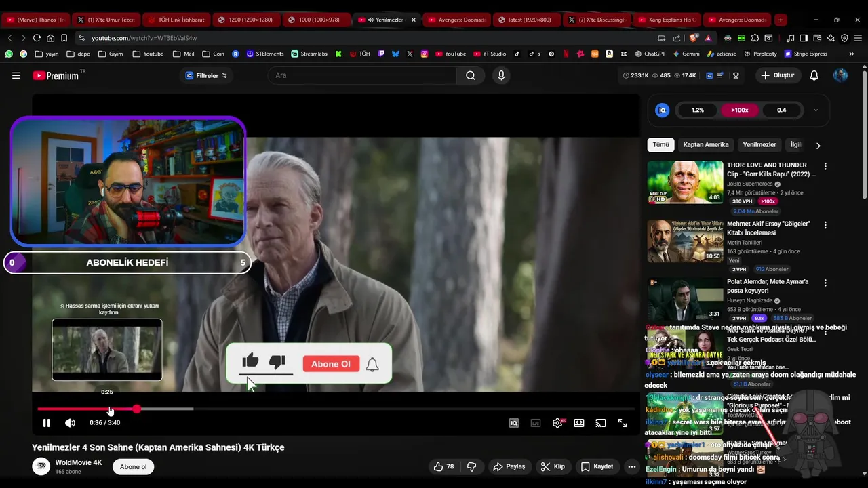Screen dimensions: 868x488
Task: Open options for Mehmet Akif Ersoy video
Action: pos(825,224)
